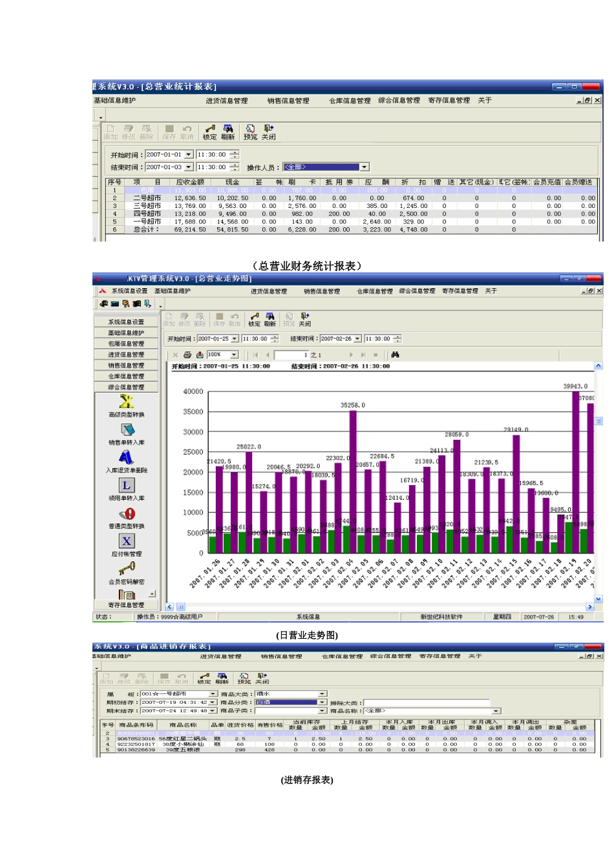Click the binoculars search icon in chart toolbar
This screenshot has height=868, width=614.
tap(395, 355)
